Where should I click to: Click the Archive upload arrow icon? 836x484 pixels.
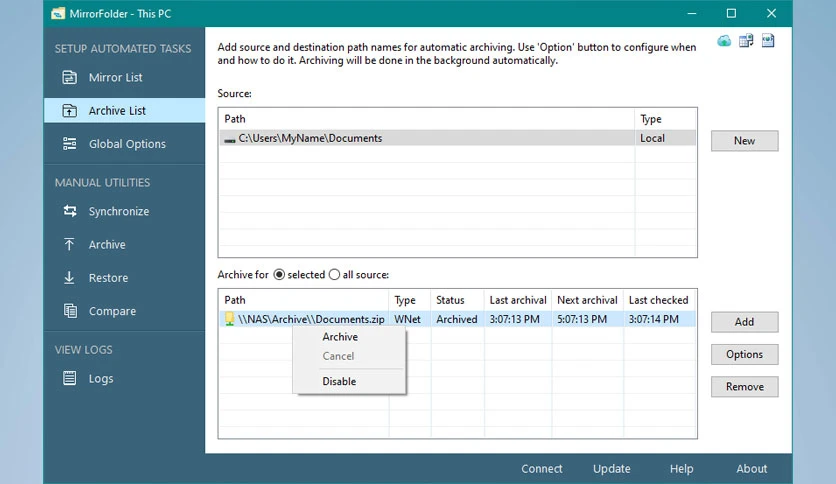[69, 244]
